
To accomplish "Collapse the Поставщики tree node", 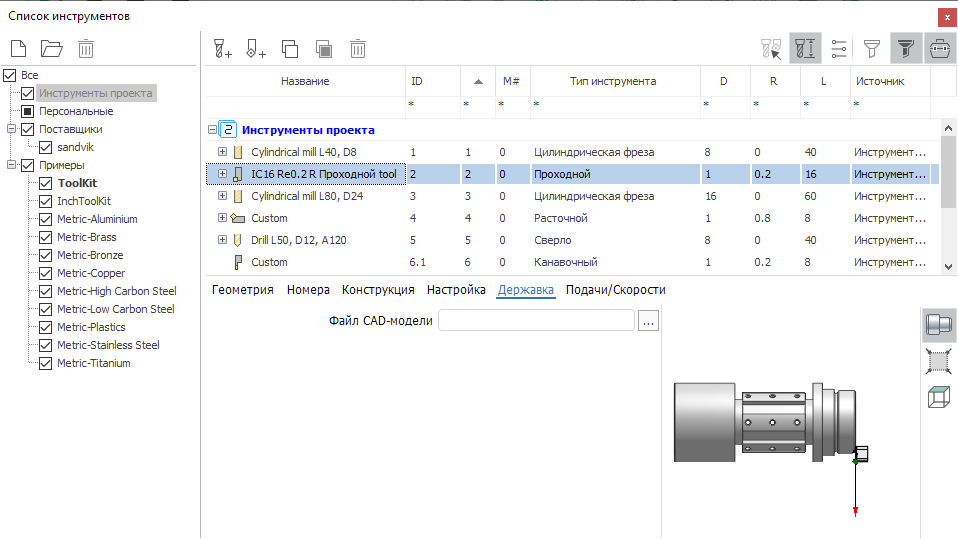I will click(10, 129).
